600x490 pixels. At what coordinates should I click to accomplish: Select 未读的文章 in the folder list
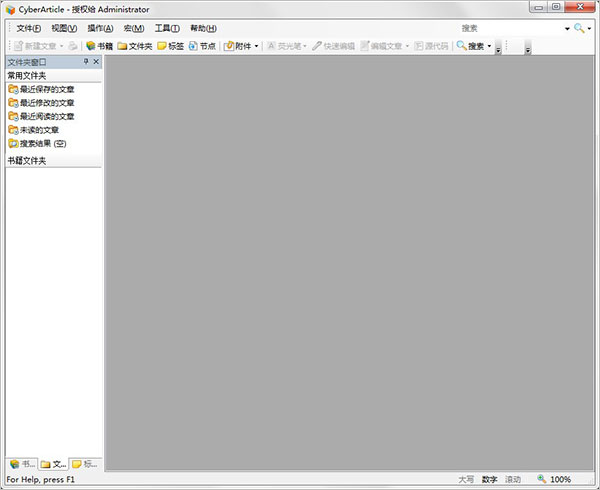click(x=39, y=129)
